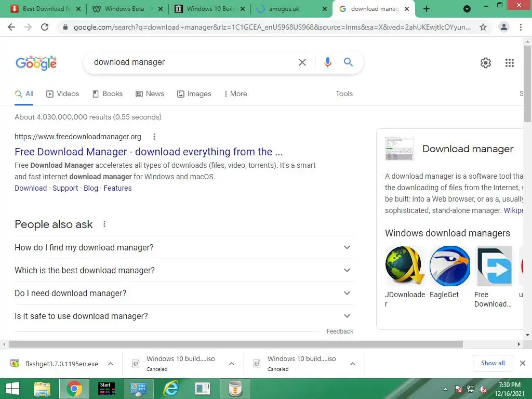
Task: Open Chrome's three-dot menu
Action: pos(521,27)
